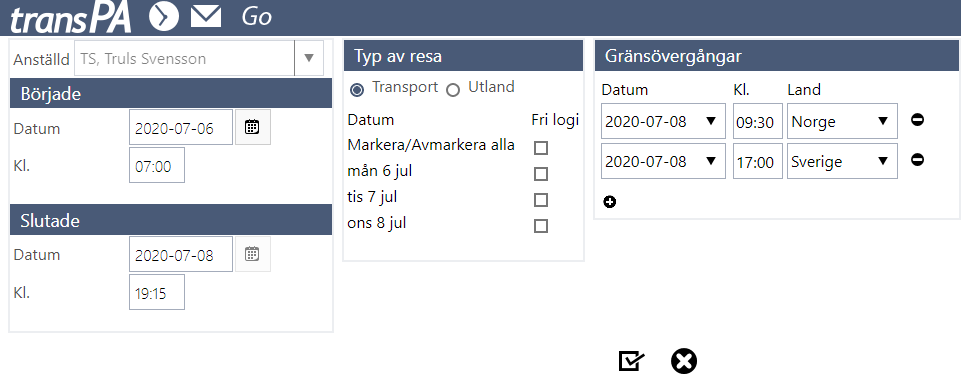
Task: Cancel with the round X icon
Action: click(683, 361)
